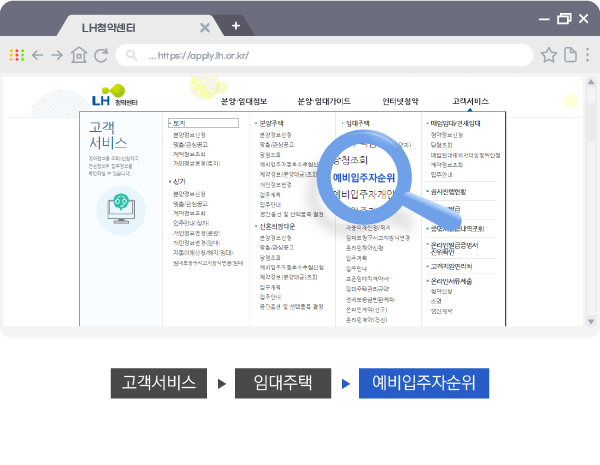The image size is (600, 465).
Task: Open a new tab with plus icon
Action: click(236, 26)
